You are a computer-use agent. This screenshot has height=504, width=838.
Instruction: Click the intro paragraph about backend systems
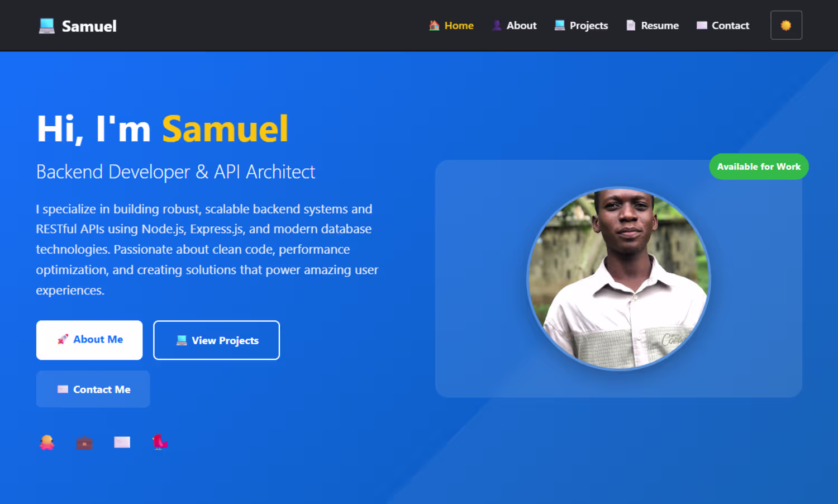[207, 249]
